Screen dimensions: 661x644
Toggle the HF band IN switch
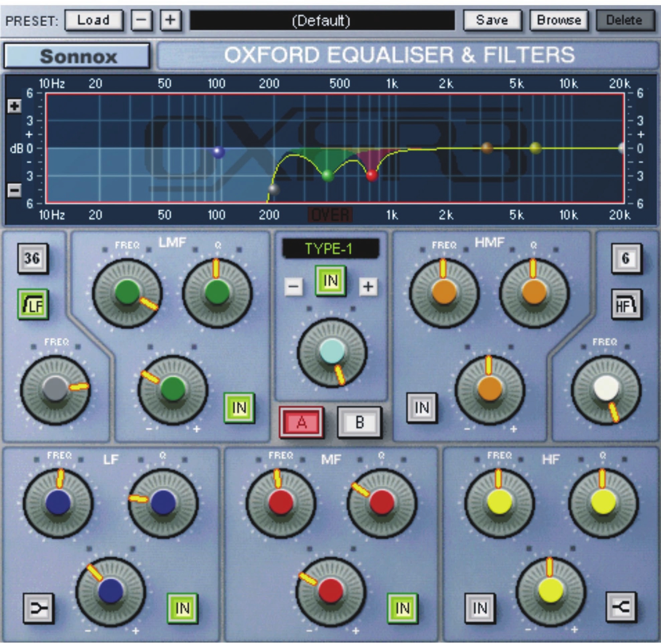480,608
